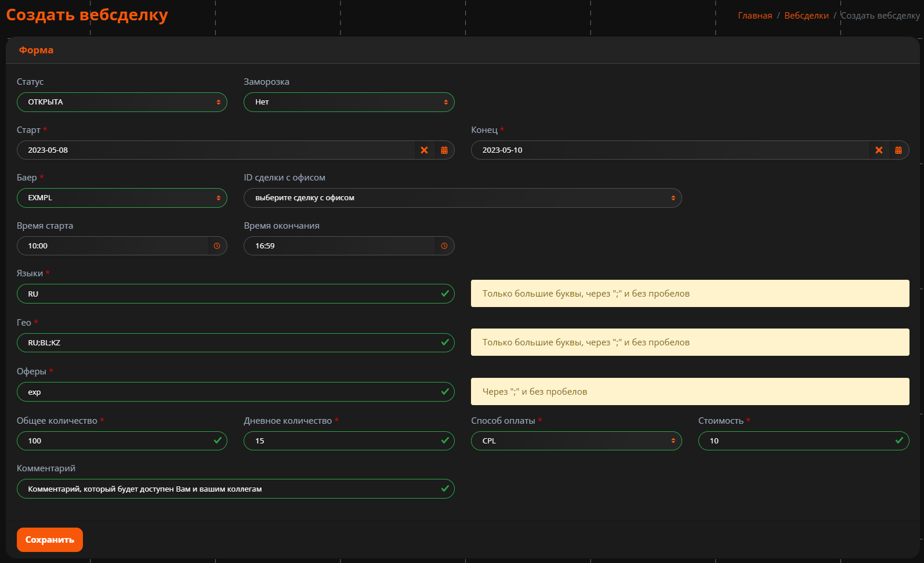
Task: Expand the Баер dropdown showing EXMPL
Action: coord(122,198)
